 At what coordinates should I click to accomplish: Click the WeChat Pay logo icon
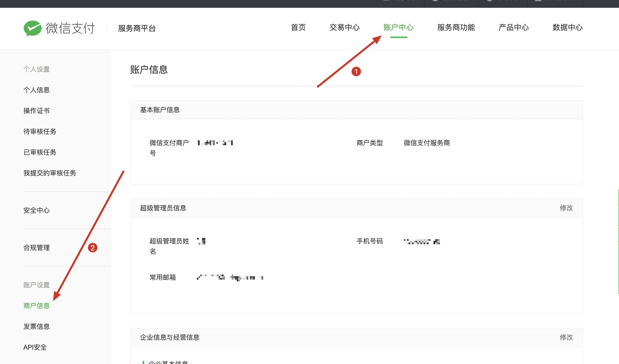tap(33, 28)
